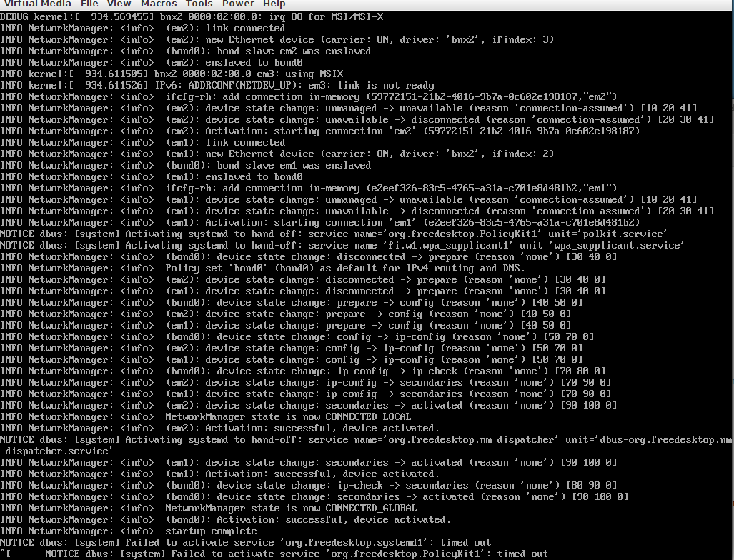This screenshot has width=734, height=560.
Task: Open the Macros menu
Action: pos(158,4)
